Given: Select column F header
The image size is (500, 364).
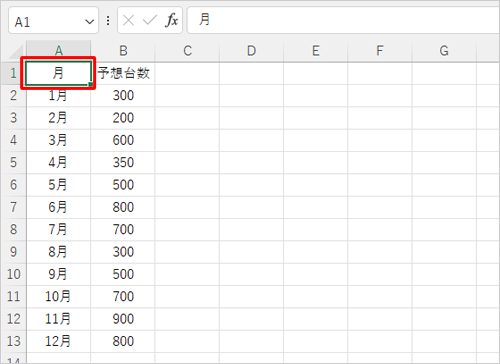Looking at the screenshot, I should (x=380, y=51).
